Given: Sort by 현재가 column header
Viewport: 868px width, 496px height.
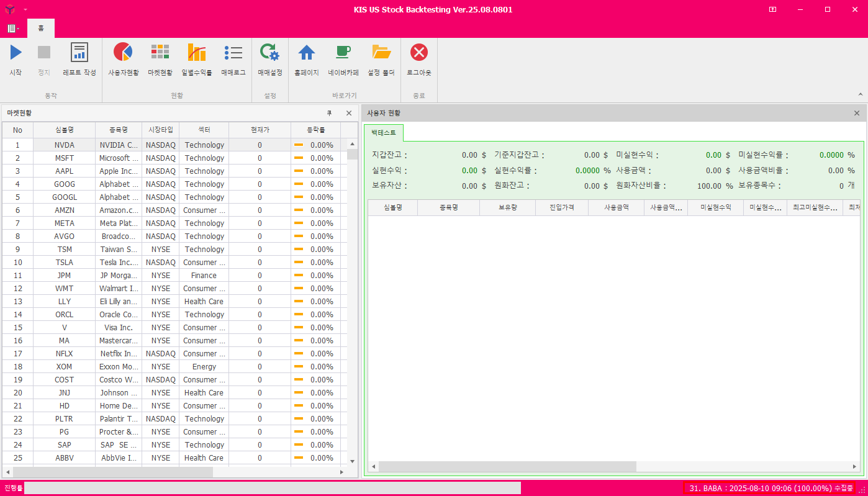Looking at the screenshot, I should pyautogui.click(x=260, y=130).
